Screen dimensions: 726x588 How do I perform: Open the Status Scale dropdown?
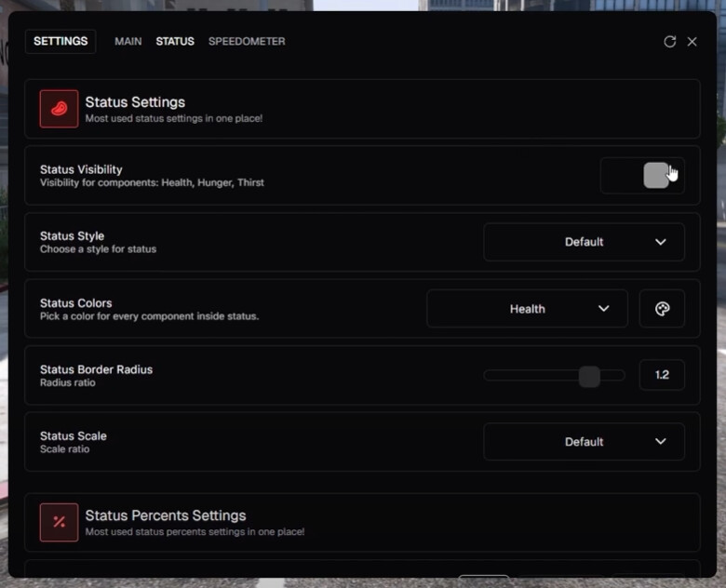point(584,442)
